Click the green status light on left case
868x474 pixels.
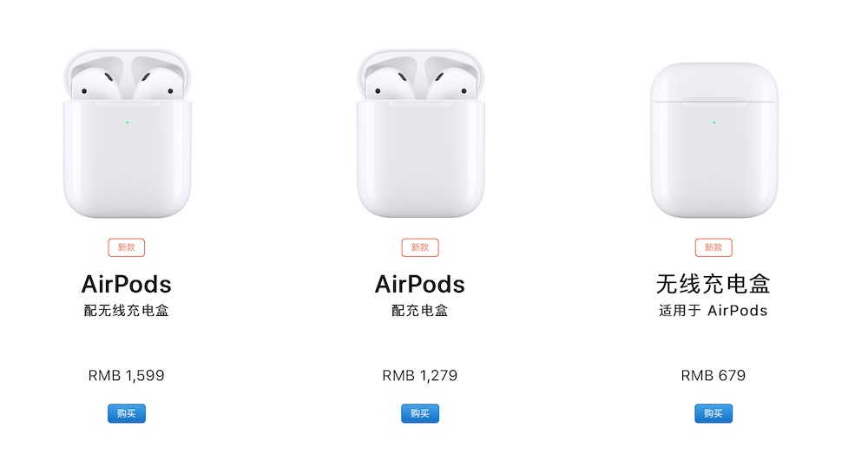point(127,122)
